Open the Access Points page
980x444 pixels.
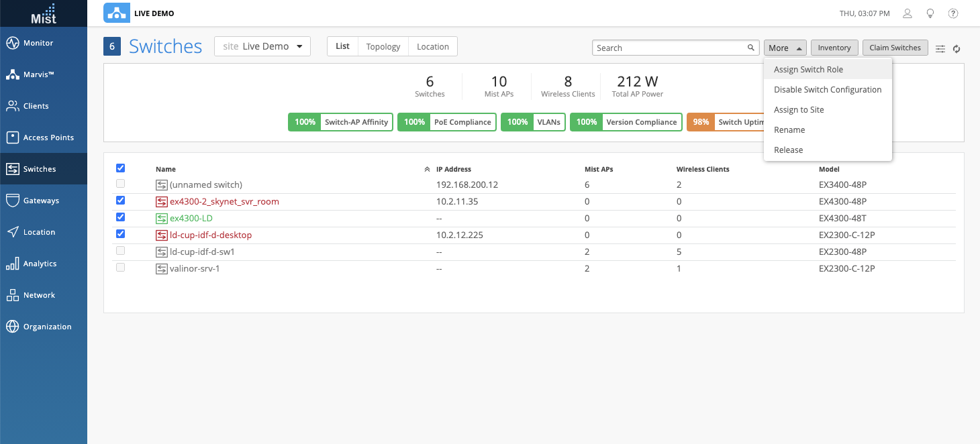tap(48, 137)
